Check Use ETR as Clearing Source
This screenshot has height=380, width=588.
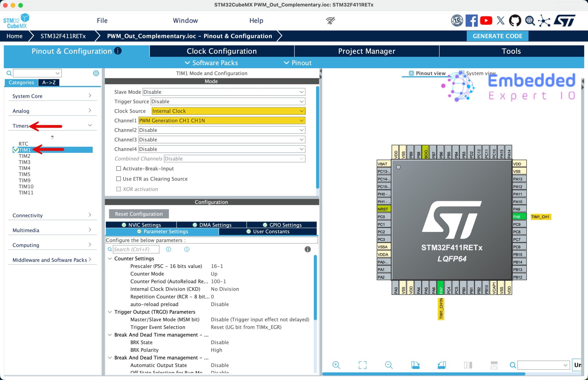[119, 179]
